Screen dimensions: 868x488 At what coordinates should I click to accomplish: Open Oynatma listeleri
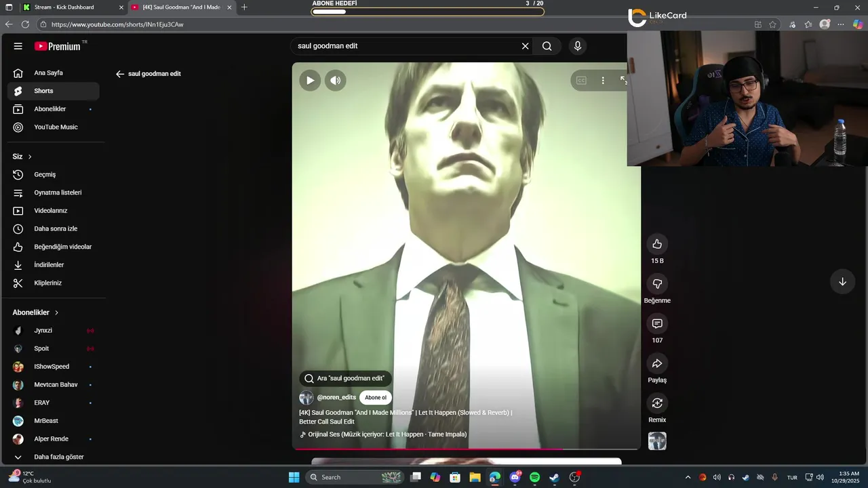coord(53,192)
